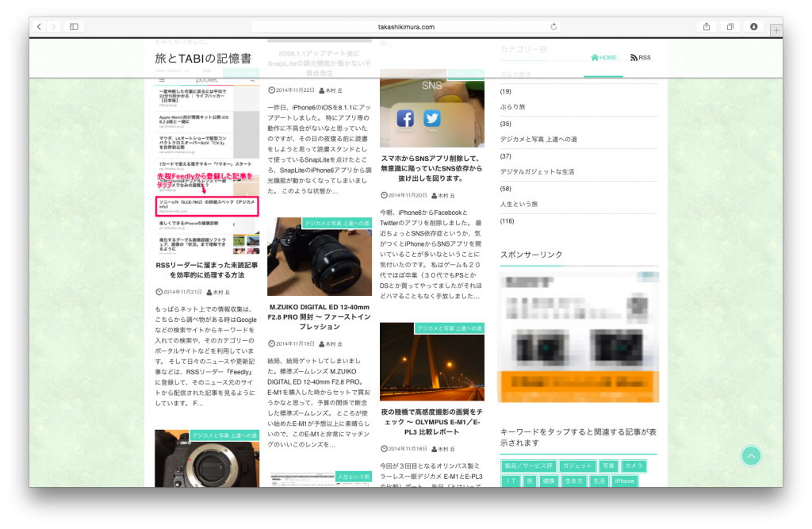Open the スマホからSNSアプリ削除 post title
This screenshot has width=812, height=529.
[432, 168]
